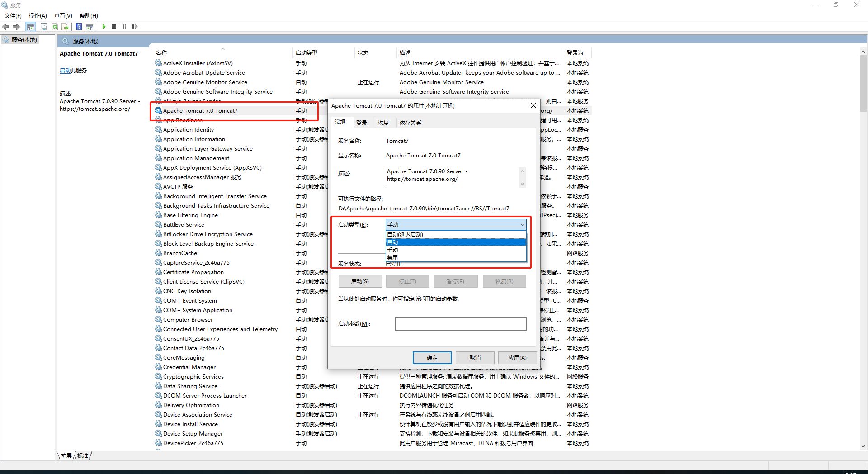Open Help via the blue question mark icon

click(x=79, y=27)
